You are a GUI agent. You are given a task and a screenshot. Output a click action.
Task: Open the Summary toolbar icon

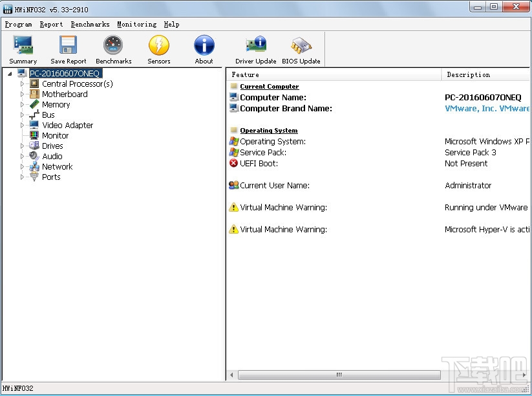(23, 45)
